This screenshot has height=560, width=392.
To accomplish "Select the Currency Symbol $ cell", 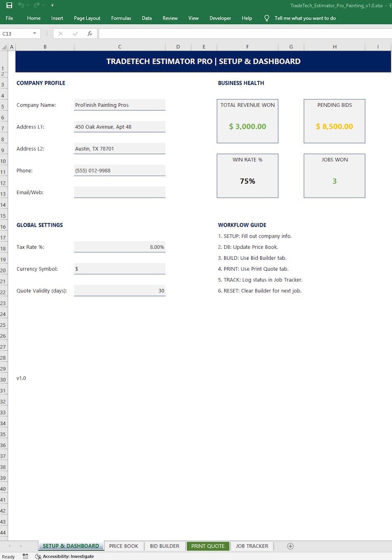I will tap(119, 269).
